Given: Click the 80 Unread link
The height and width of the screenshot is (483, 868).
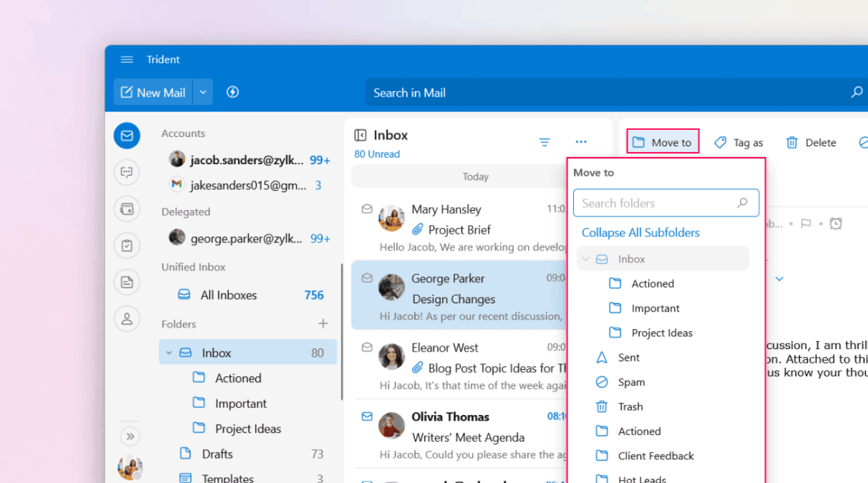Looking at the screenshot, I should [x=377, y=154].
